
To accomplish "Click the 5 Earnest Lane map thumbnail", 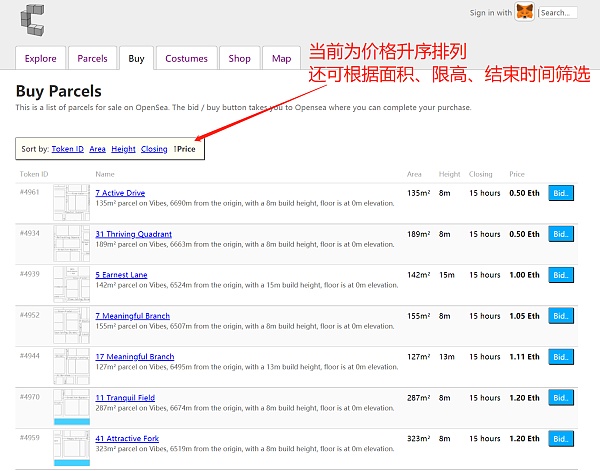I will (71, 284).
